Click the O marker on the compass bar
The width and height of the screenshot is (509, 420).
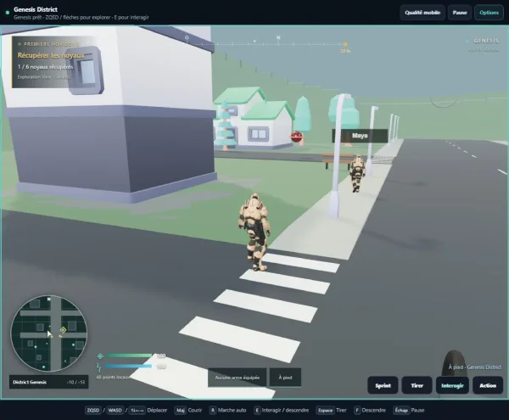coord(187,37)
